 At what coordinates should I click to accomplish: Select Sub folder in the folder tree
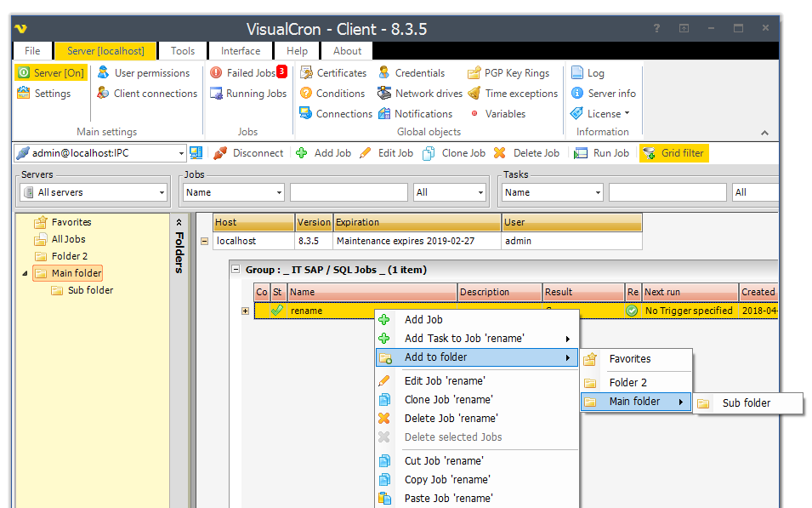(90, 290)
